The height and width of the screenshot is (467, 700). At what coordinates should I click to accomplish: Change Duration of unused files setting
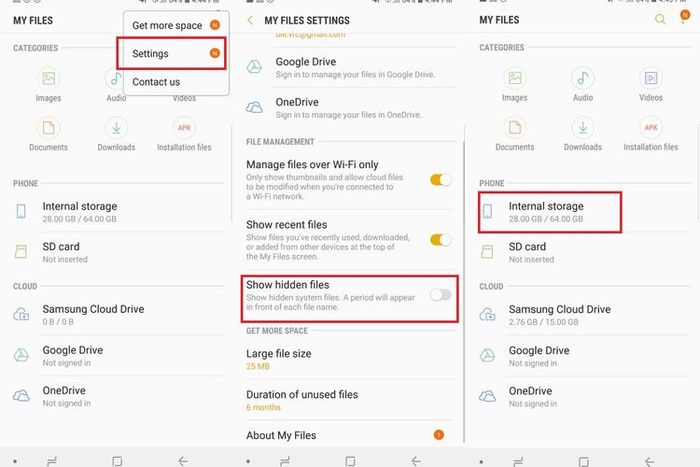300,400
